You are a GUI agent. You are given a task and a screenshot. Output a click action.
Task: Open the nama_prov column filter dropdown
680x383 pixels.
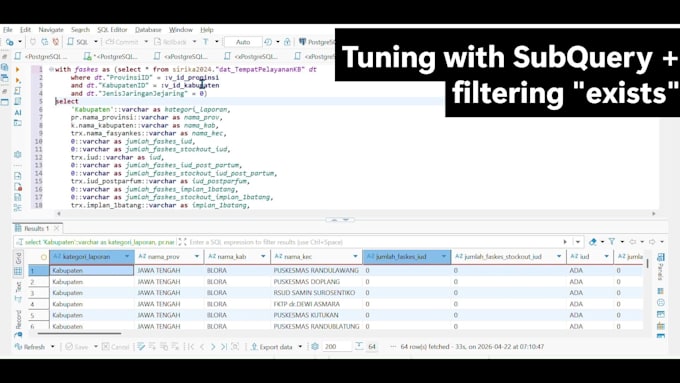(x=196, y=257)
